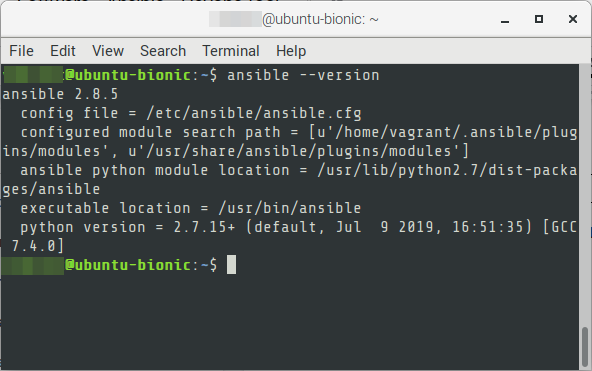The width and height of the screenshot is (592, 371).
Task: Click the 'ansible --version' command text
Action: pos(303,75)
